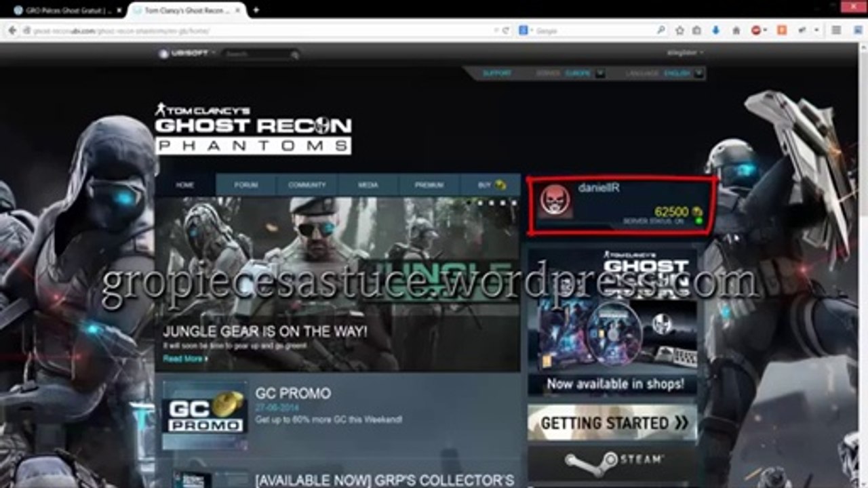Open the FORUM menu item
868x488 pixels.
246,185
